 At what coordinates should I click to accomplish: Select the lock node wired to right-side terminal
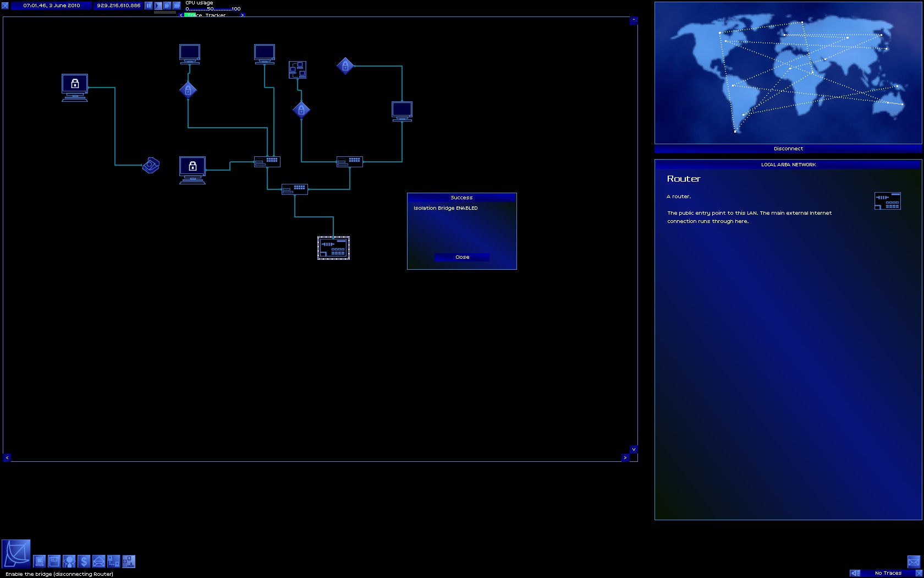tap(345, 66)
